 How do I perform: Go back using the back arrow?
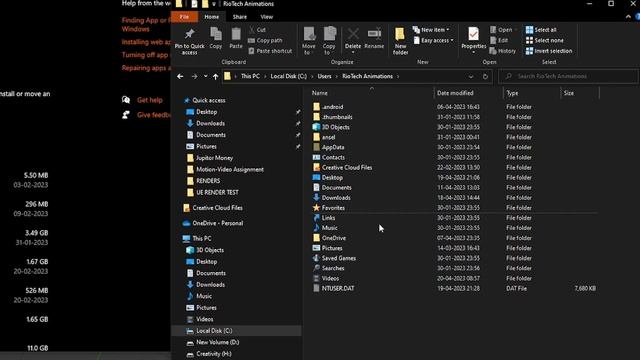180,76
